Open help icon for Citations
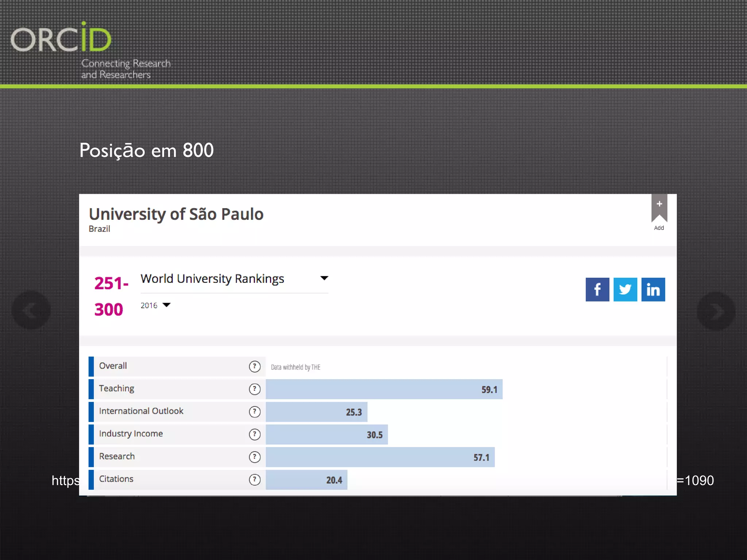The width and height of the screenshot is (747, 560). [x=255, y=479]
